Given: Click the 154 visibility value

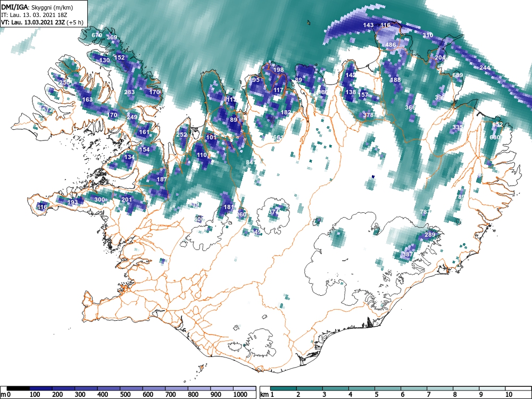Looking at the screenshot, I should click(x=144, y=149).
